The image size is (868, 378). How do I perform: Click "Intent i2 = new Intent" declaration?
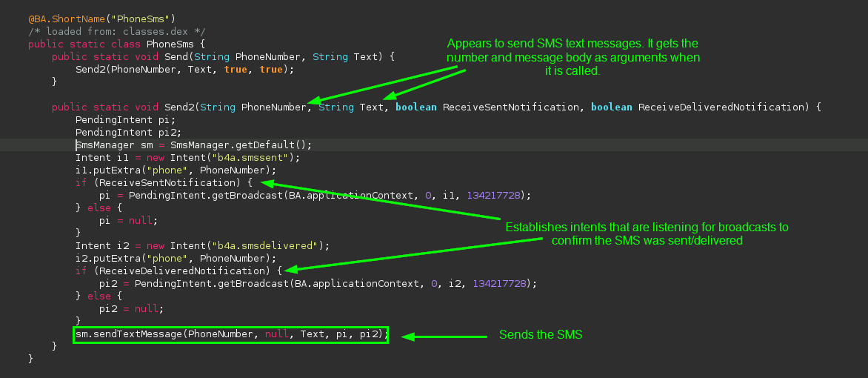pos(203,245)
